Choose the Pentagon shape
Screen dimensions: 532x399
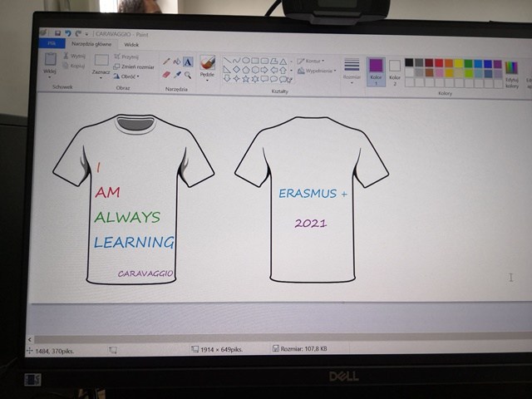coord(246,70)
